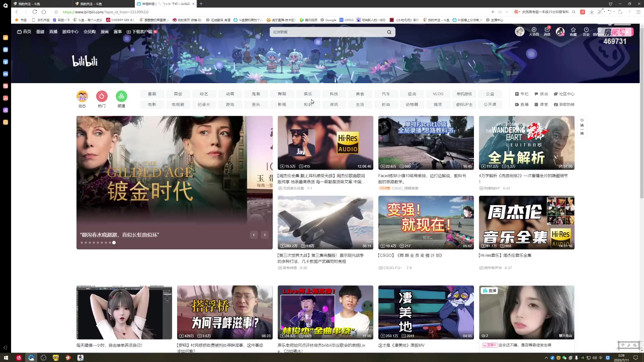Open the Google bookmark in bookmarks bar

pyautogui.click(x=328, y=20)
